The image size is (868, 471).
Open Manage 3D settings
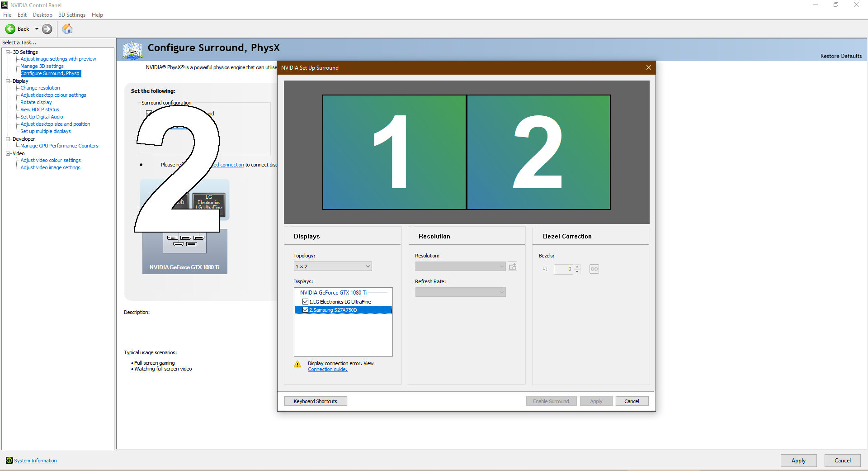pos(42,66)
